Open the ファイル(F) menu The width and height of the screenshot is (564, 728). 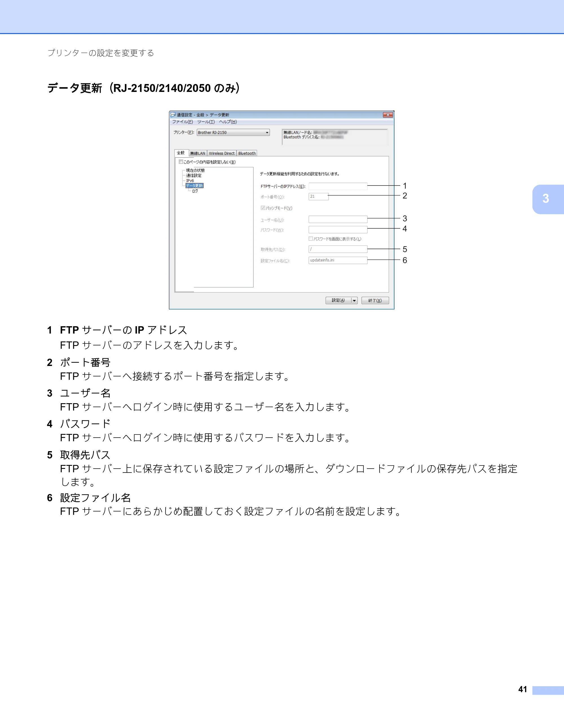coord(182,122)
